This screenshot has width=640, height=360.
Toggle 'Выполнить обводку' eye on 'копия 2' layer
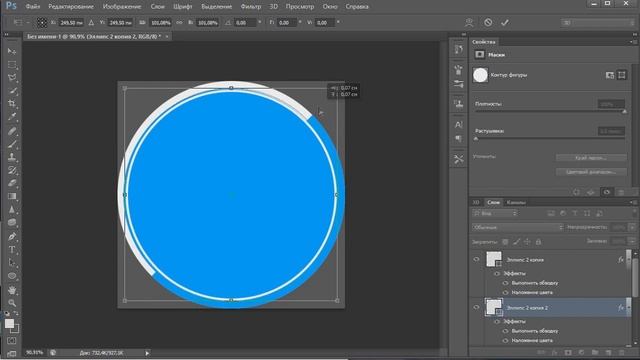click(505, 331)
